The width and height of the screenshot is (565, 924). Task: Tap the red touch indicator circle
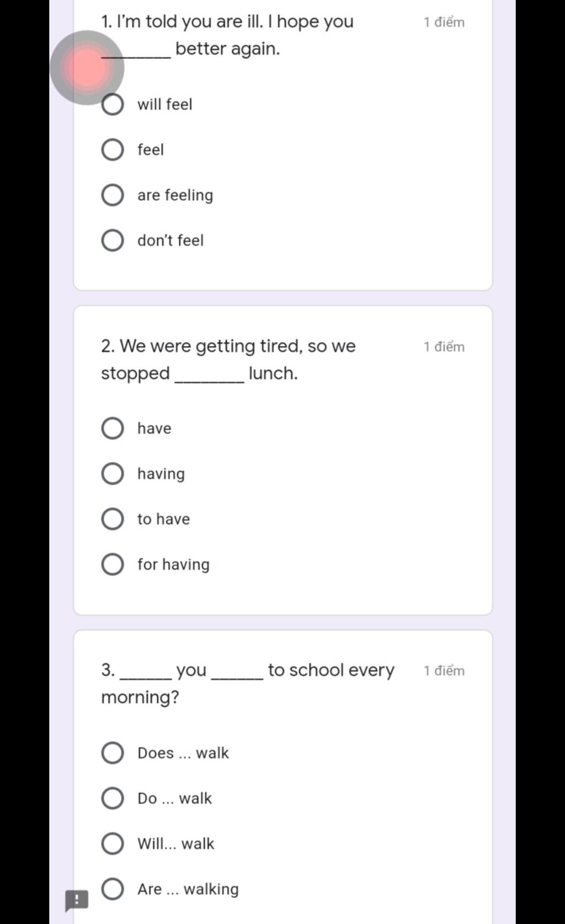pos(87,68)
